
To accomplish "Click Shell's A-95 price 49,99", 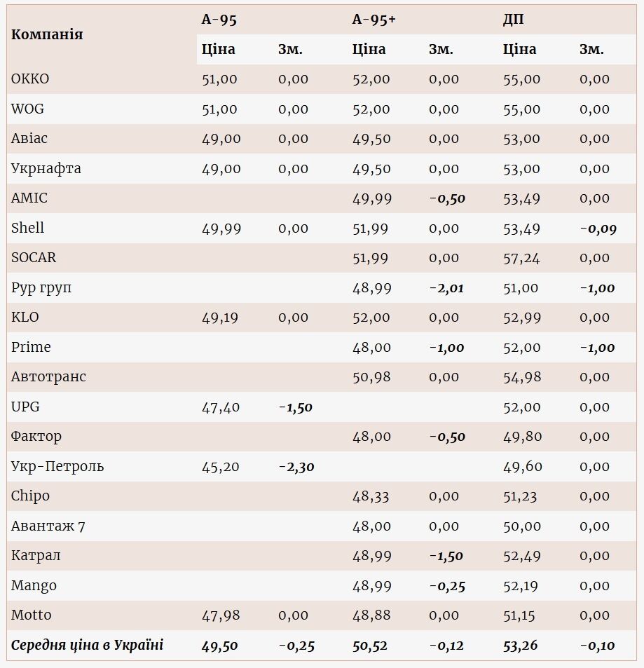I will (x=221, y=229).
